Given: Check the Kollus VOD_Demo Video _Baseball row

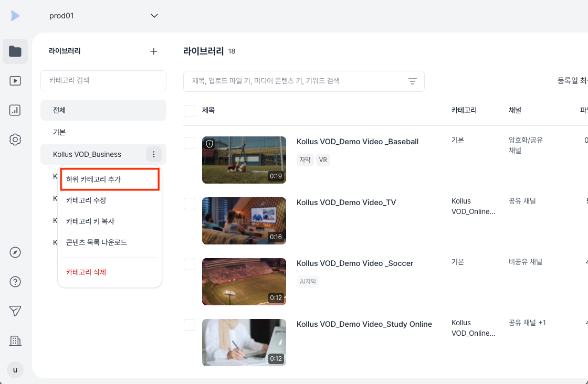Looking at the screenshot, I should click(x=190, y=143).
